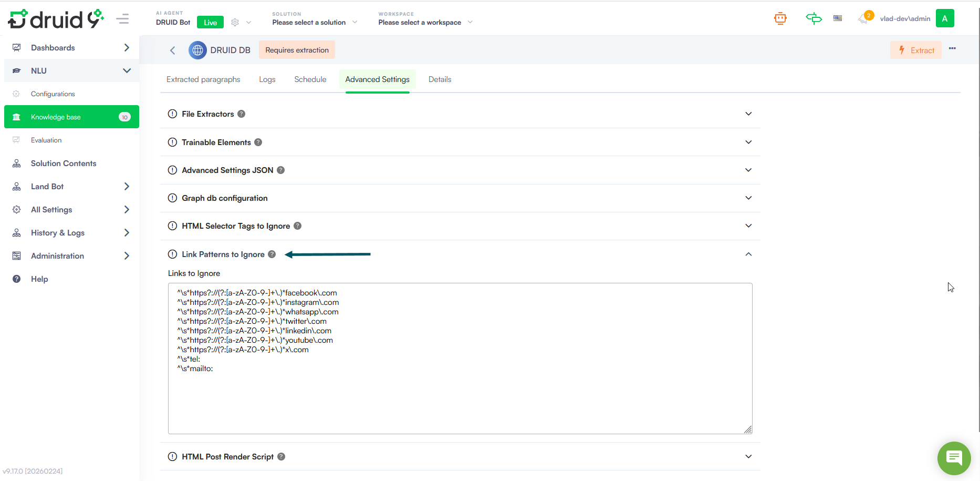Viewport: 980px width, 481px height.
Task: Click inside the Links to Ignore text area
Action: pyautogui.click(x=460, y=400)
